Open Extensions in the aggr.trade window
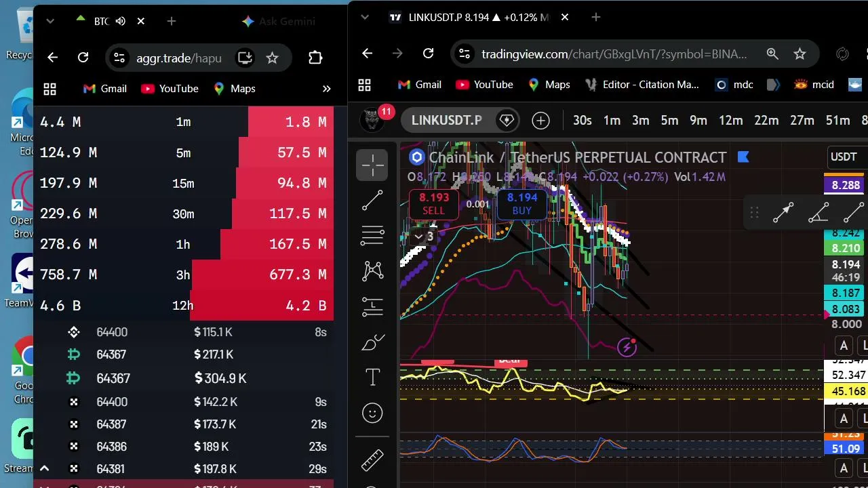The width and height of the screenshot is (868, 488). 315,58
